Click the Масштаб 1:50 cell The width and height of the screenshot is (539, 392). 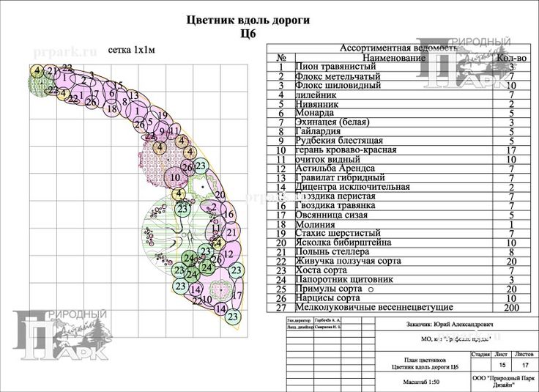pyautogui.click(x=424, y=382)
